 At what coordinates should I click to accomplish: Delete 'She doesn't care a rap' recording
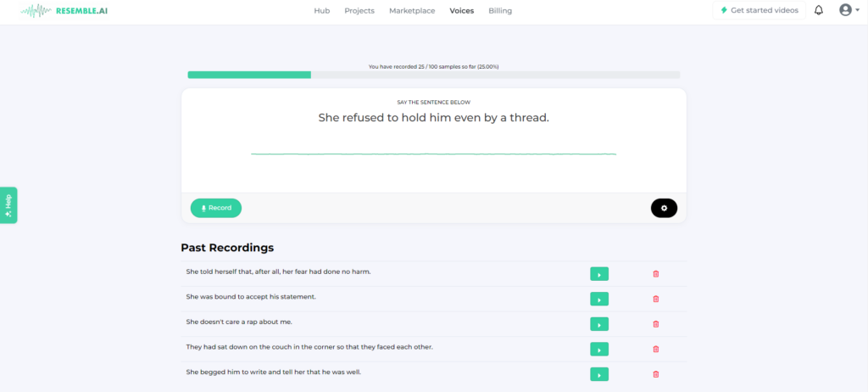click(655, 324)
